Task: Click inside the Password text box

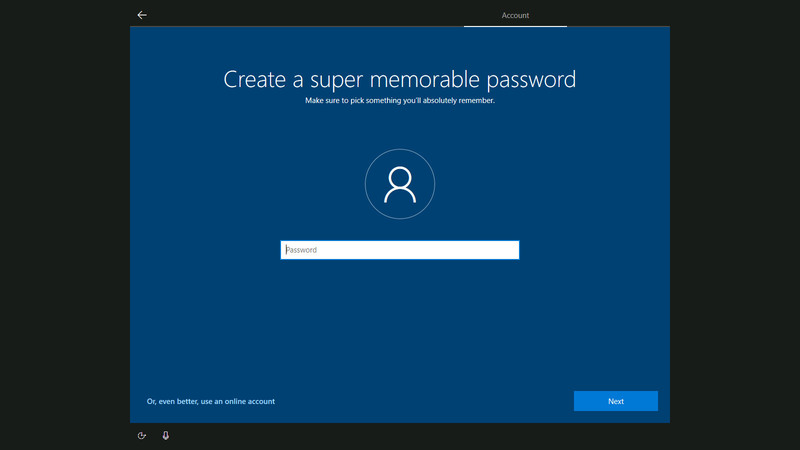Action: coord(400,250)
